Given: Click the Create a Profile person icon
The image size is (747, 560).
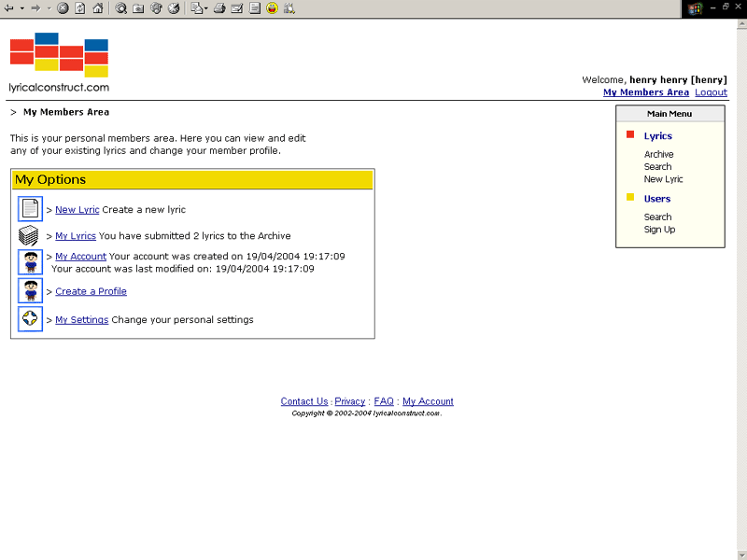Looking at the screenshot, I should pos(31,290).
